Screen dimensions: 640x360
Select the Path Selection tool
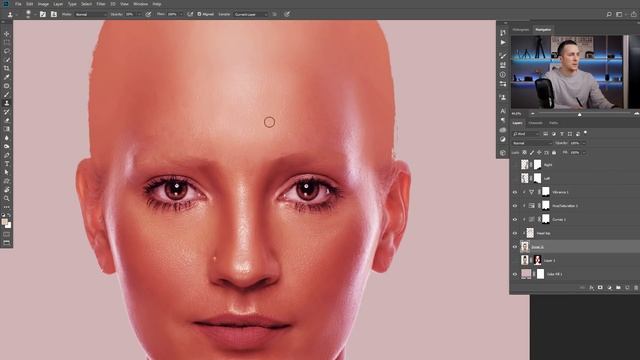(7, 172)
